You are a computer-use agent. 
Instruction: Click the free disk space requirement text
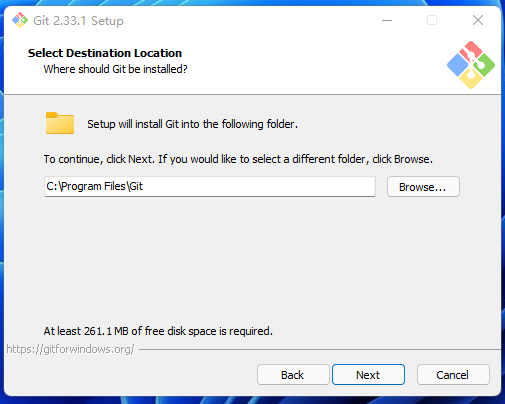coord(158,331)
